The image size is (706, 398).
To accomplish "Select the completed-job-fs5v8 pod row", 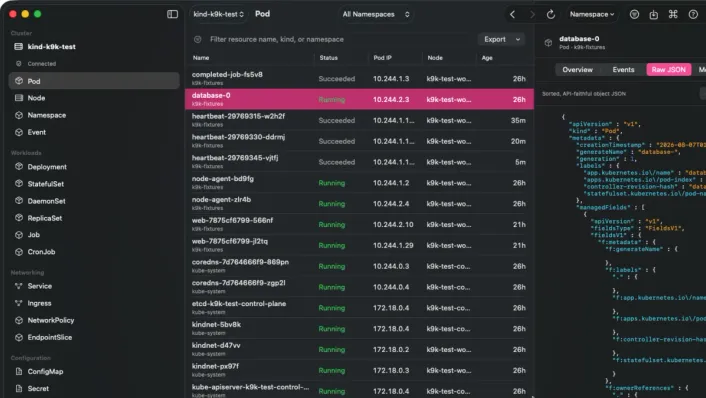I will (x=359, y=78).
